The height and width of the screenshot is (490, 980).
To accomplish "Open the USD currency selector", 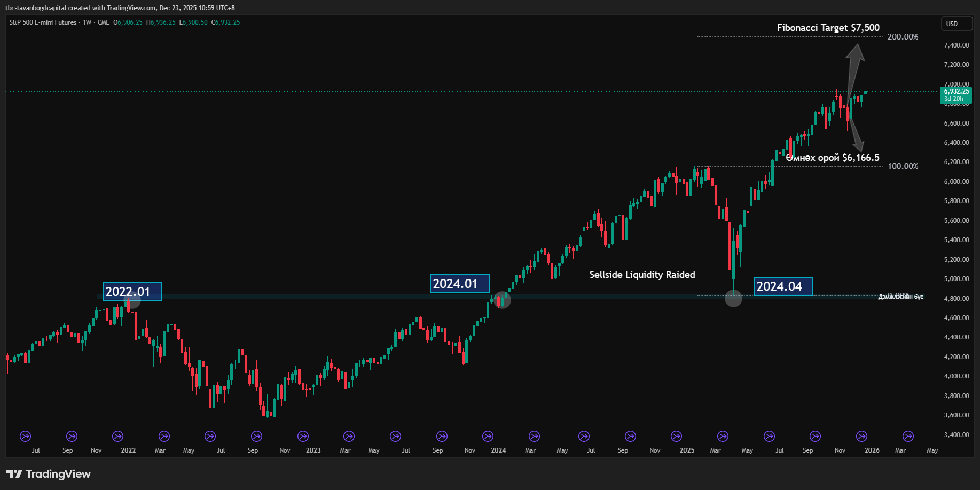I will tap(956, 24).
